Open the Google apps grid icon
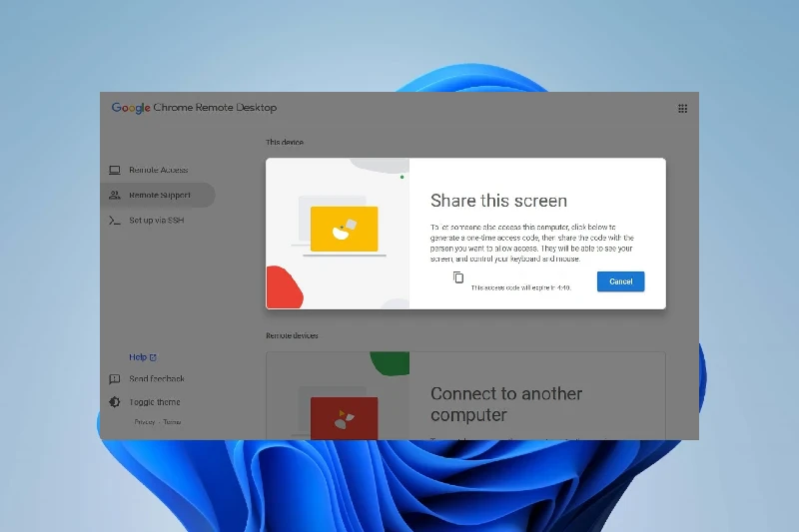The height and width of the screenshot is (532, 799). (682, 109)
